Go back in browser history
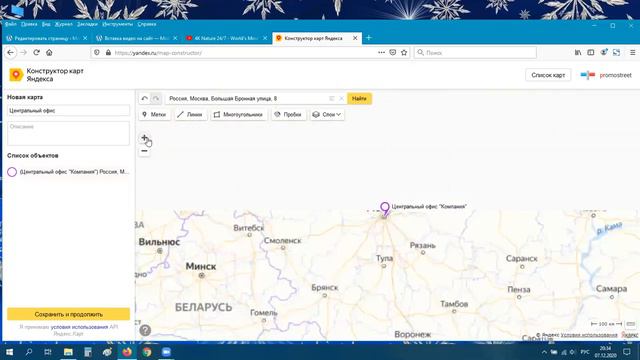Image resolution: width=640 pixels, height=360 pixels. [x=11, y=53]
